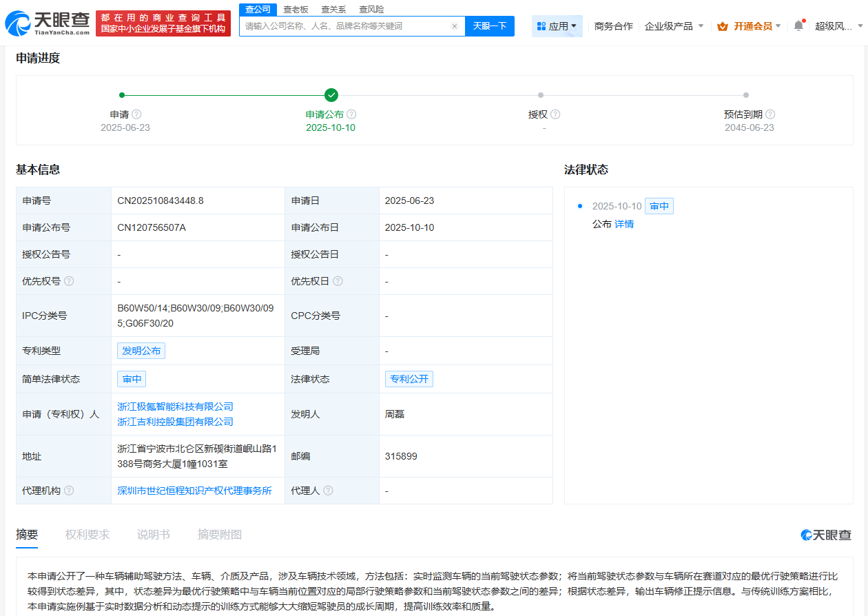Click the green 申请公布 progress checkmark

point(331,95)
